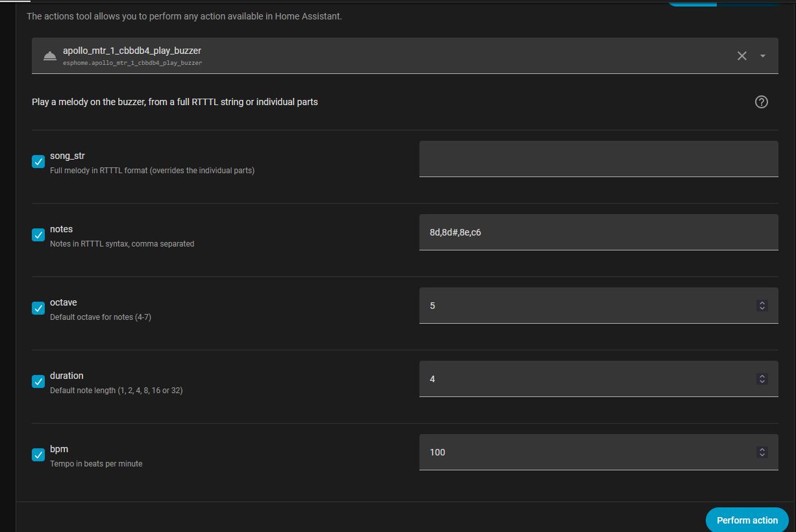Image resolution: width=796 pixels, height=532 pixels.
Task: Click the Perform action button
Action: [x=747, y=520]
